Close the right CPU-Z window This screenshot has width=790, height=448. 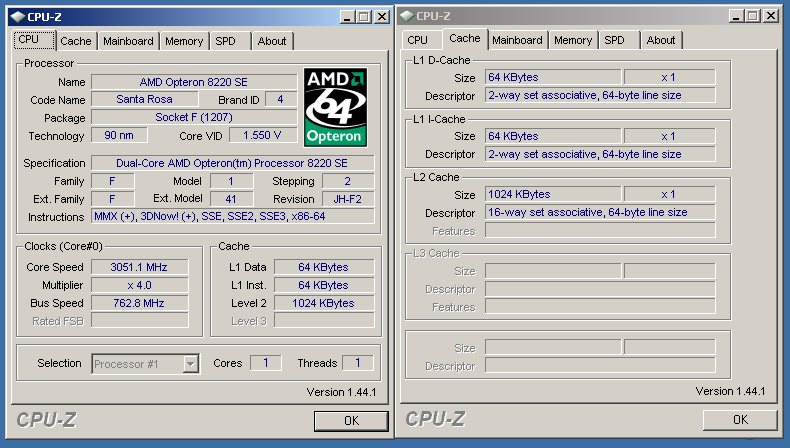coord(771,16)
